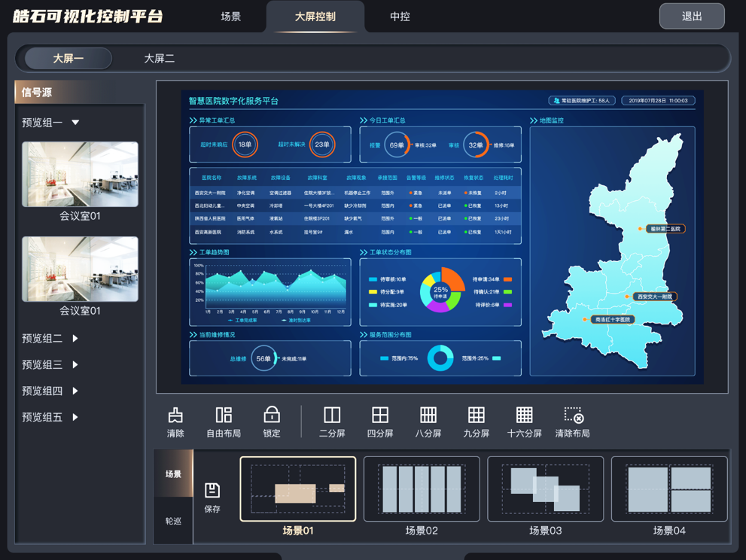This screenshot has width=746, height=560.
Task: Select the 九分屏 nine-split layout icon
Action: [x=476, y=415]
